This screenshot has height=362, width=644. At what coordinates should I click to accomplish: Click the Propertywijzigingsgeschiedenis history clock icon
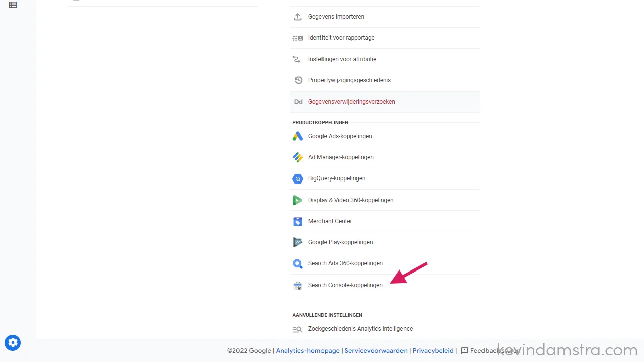point(298,80)
